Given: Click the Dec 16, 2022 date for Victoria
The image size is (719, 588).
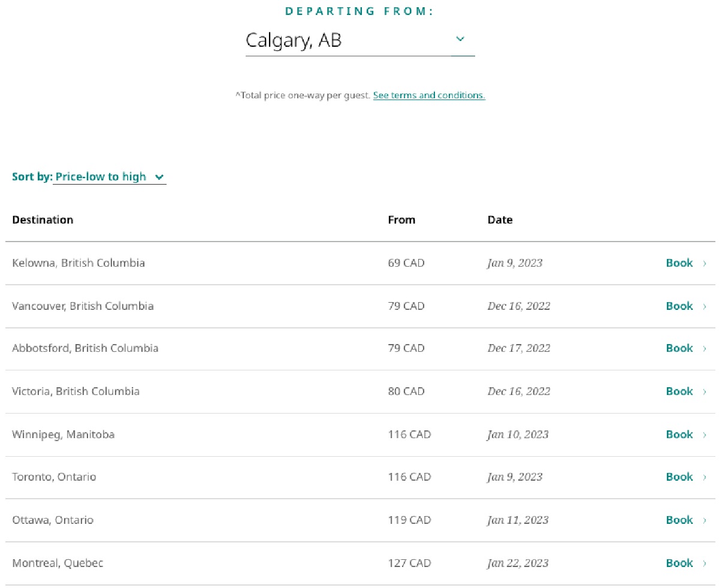Looking at the screenshot, I should [519, 391].
